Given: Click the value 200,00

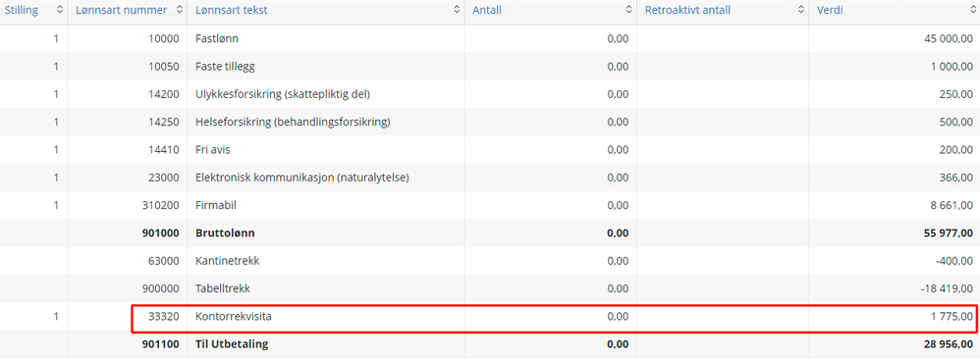Looking at the screenshot, I should (x=956, y=150).
